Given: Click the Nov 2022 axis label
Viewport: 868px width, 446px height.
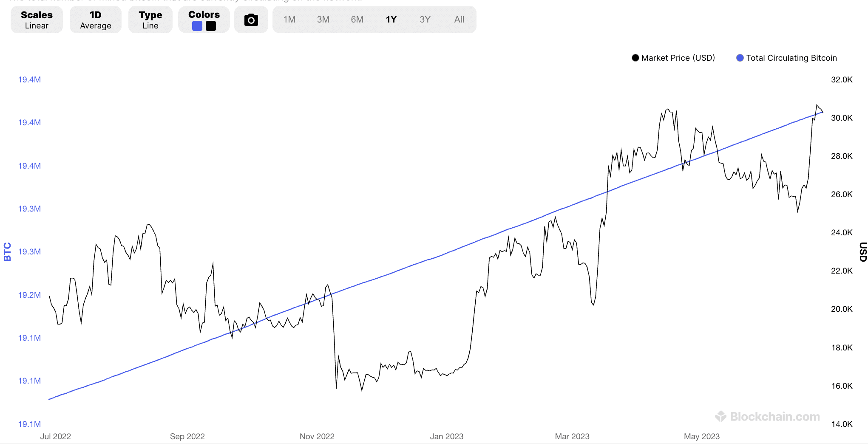Looking at the screenshot, I should coord(317,436).
